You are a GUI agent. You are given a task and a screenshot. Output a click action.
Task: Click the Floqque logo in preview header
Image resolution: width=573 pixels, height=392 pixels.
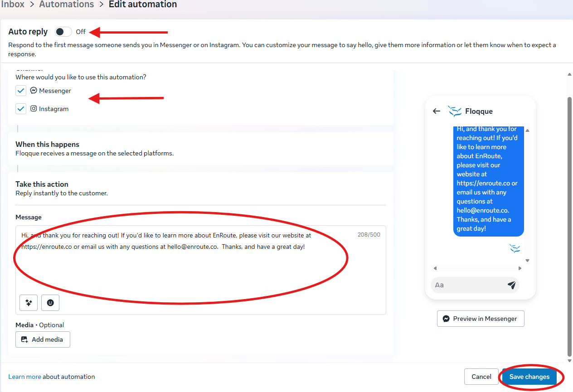(x=455, y=111)
